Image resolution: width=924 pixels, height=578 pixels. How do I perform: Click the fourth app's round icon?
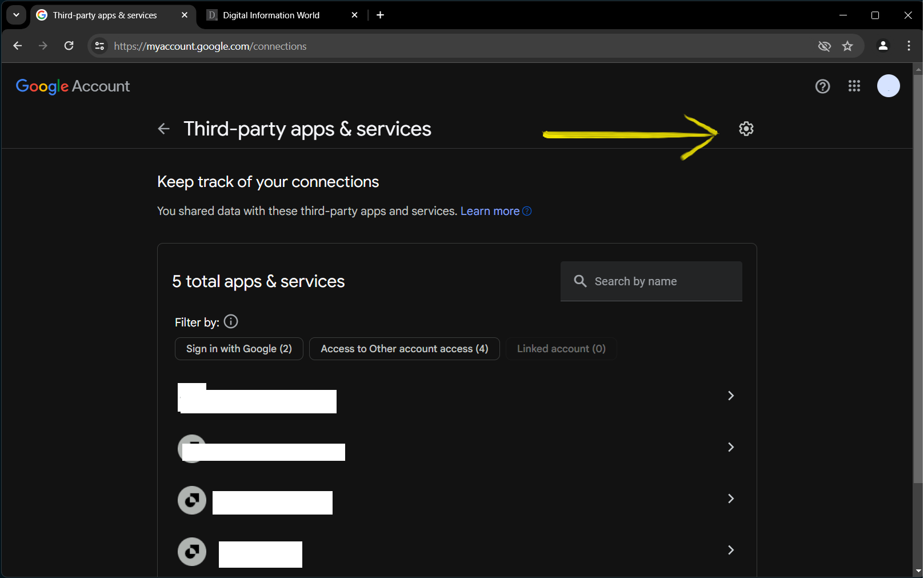tap(192, 552)
